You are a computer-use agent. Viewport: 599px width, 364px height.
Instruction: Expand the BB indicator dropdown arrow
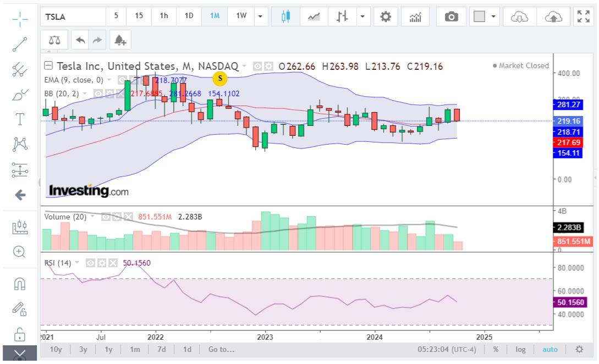click(x=85, y=93)
